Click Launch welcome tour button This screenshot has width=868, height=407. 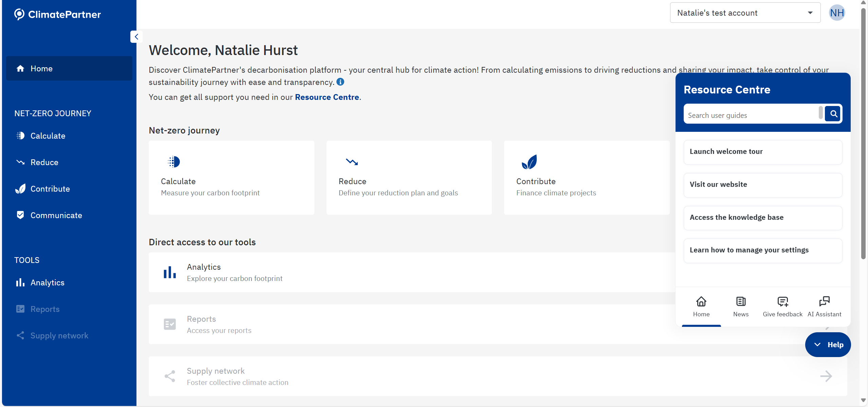[x=762, y=152]
